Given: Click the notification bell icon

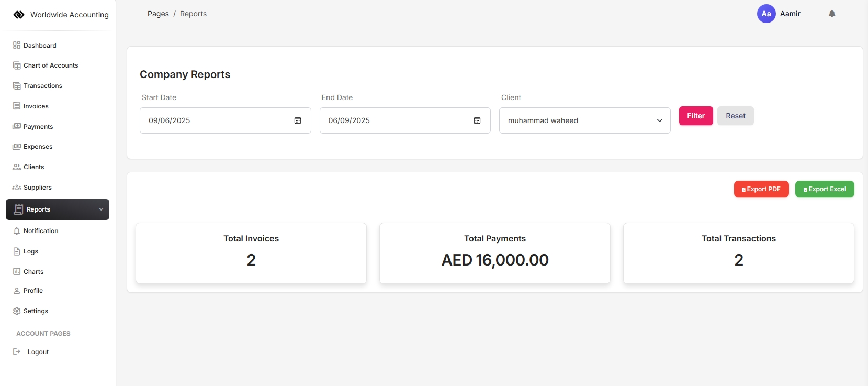Looking at the screenshot, I should [x=831, y=14].
